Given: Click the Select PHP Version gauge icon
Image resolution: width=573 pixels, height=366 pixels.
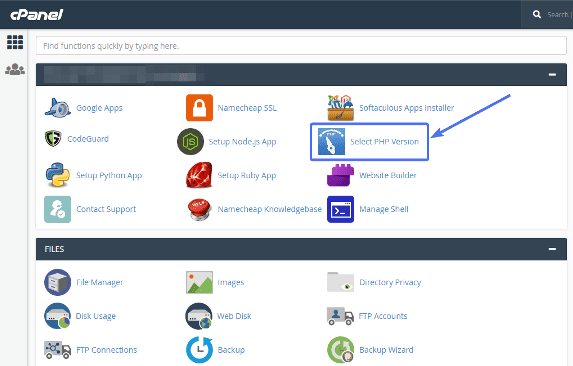Looking at the screenshot, I should tap(331, 141).
